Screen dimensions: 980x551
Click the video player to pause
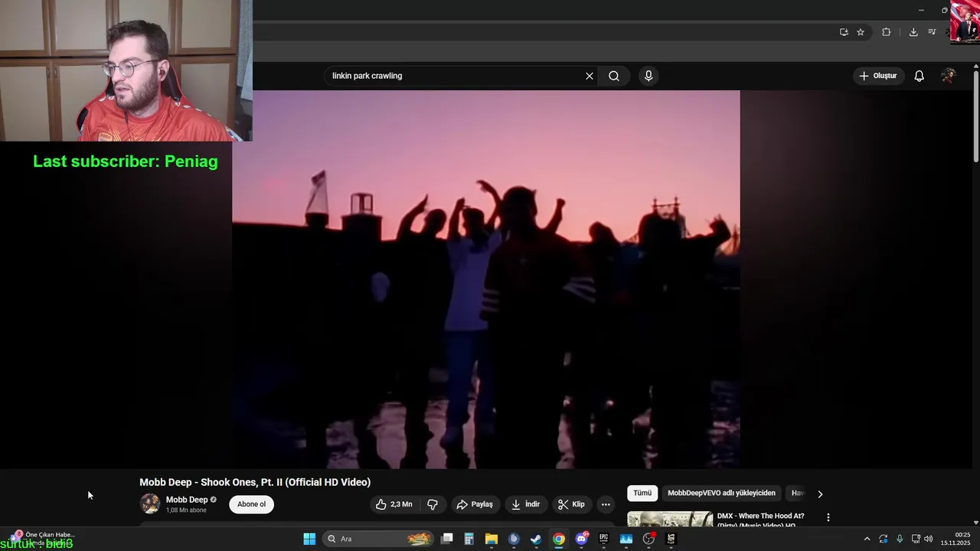[x=486, y=279]
